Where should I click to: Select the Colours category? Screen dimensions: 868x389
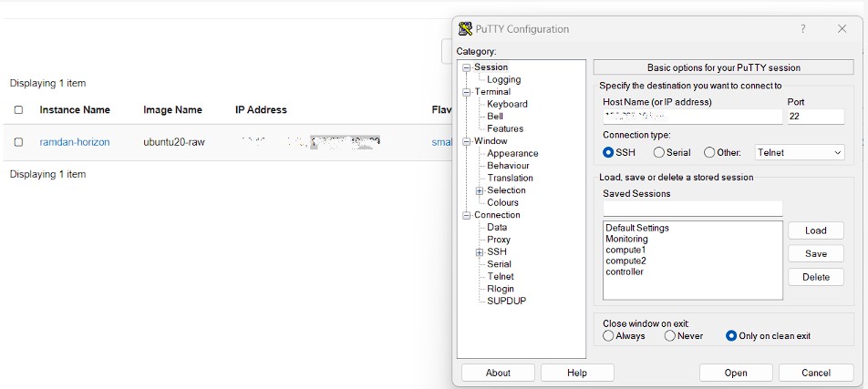(502, 202)
